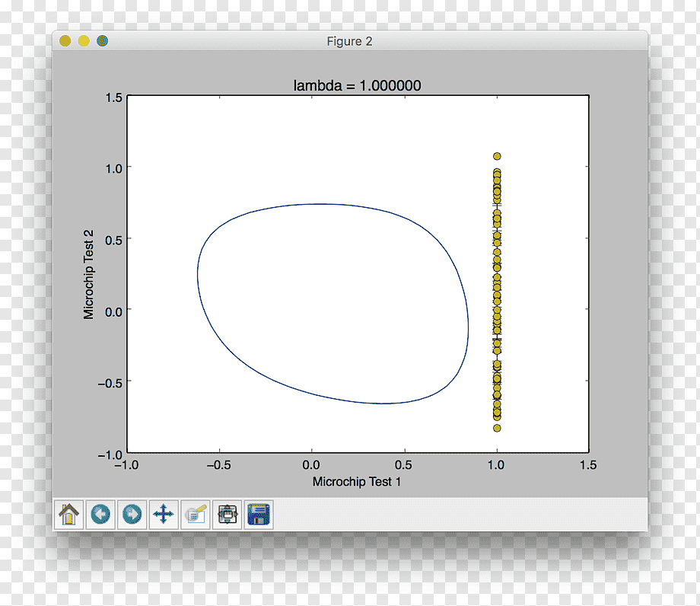Screen dimensions: 700x606
Task: Click the Microchip Test 2 axis label
Action: click(88, 275)
